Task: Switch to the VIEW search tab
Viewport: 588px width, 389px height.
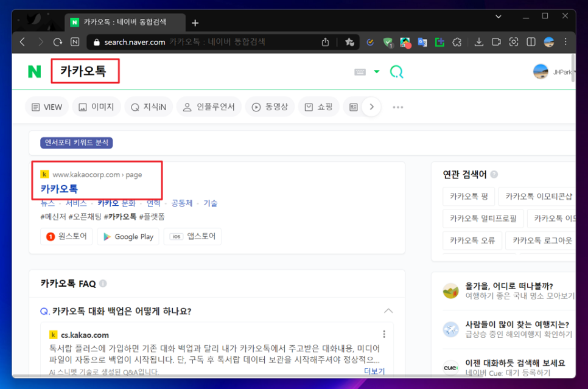Action: [x=47, y=107]
